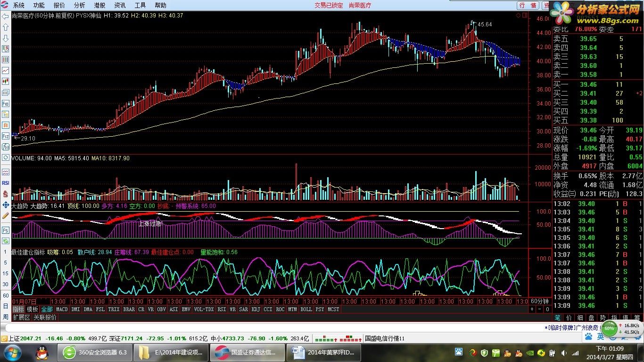Open the 报价 menu
Screen dimensions: 644x362
tap(59, 5)
